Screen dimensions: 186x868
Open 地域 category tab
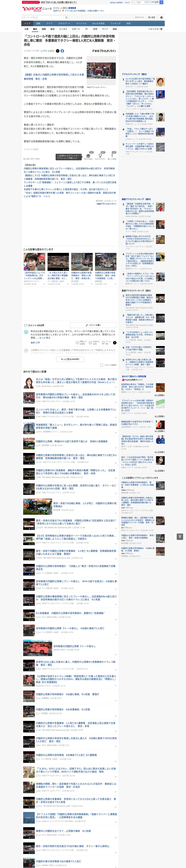click(x=115, y=29)
